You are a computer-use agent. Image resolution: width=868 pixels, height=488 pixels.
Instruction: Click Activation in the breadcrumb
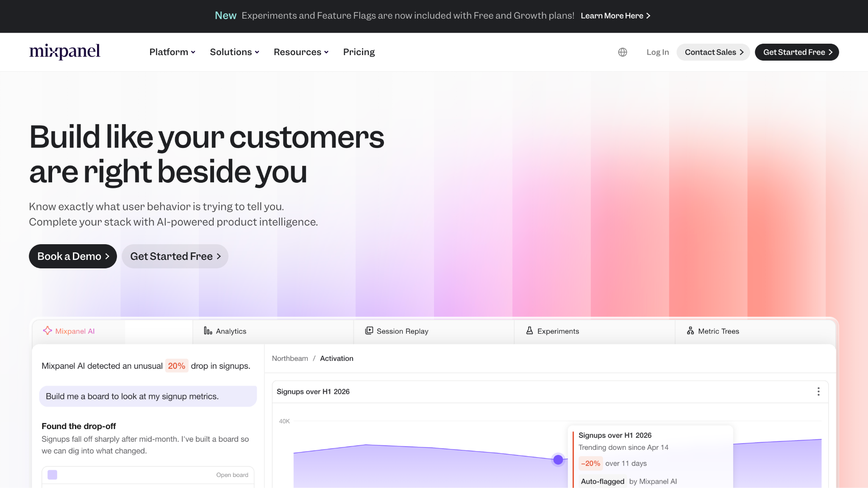click(x=337, y=358)
